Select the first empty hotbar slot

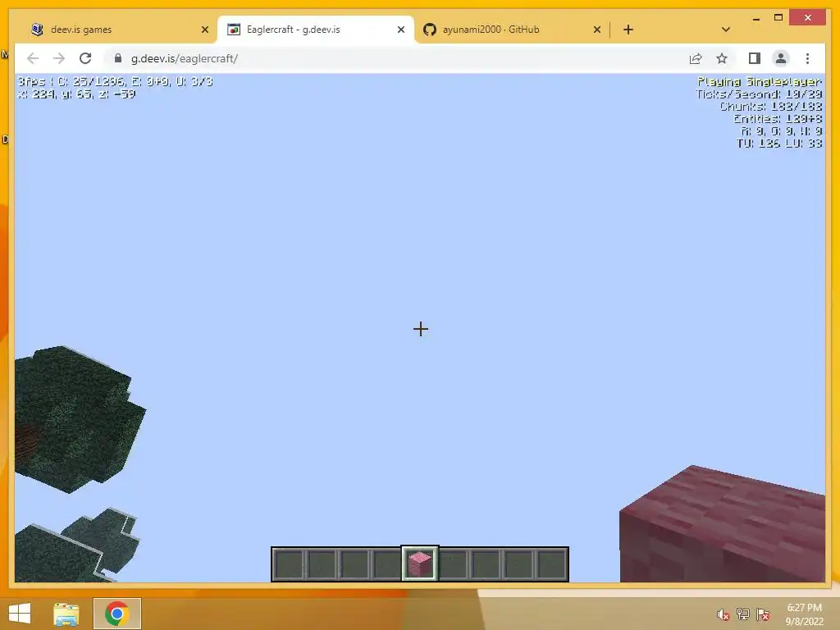pos(290,564)
